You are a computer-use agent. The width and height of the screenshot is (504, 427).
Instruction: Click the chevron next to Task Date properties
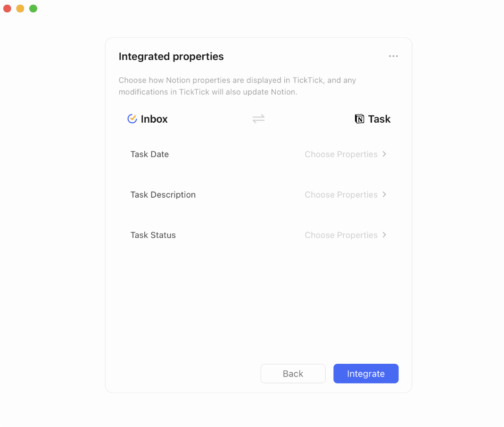(x=384, y=154)
